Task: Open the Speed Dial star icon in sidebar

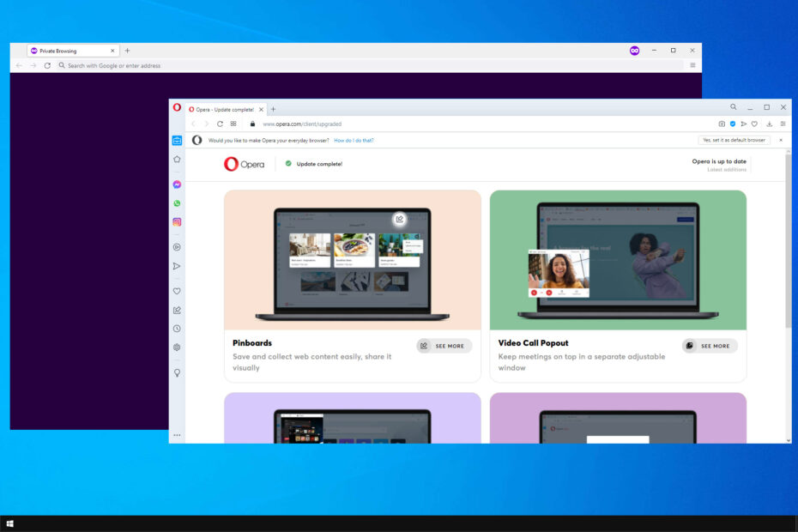Action: tap(177, 160)
